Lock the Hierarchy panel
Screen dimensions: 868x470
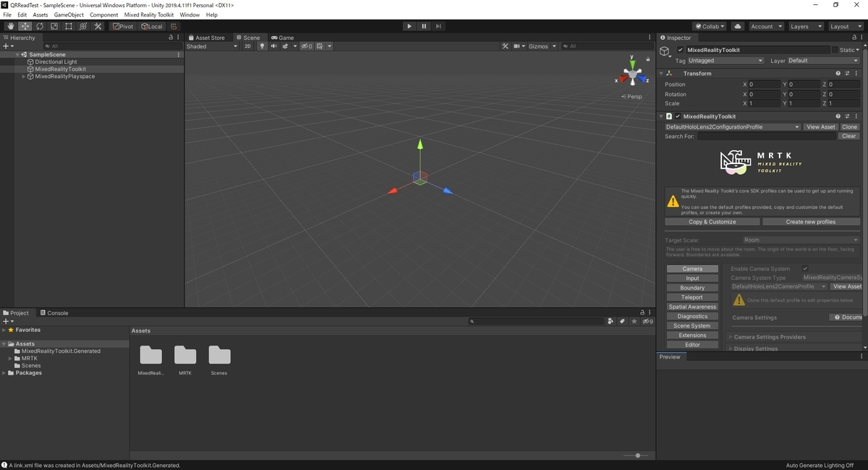pyautogui.click(x=171, y=38)
